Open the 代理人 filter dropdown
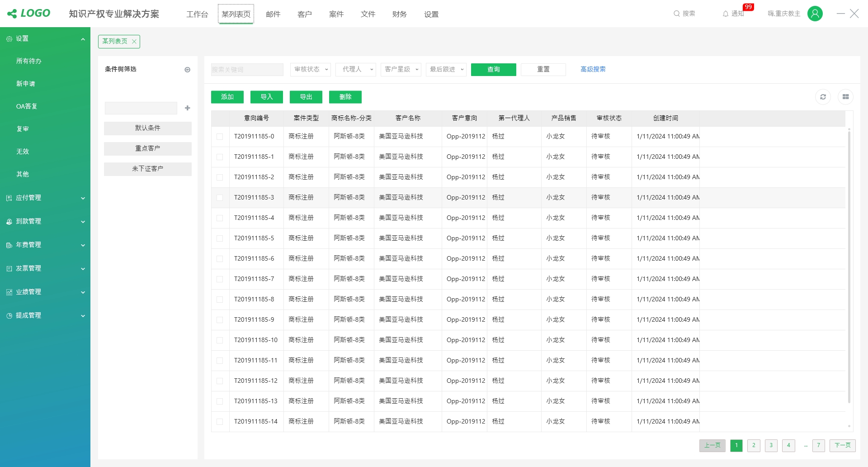Image resolution: width=868 pixels, height=467 pixels. 356,69
